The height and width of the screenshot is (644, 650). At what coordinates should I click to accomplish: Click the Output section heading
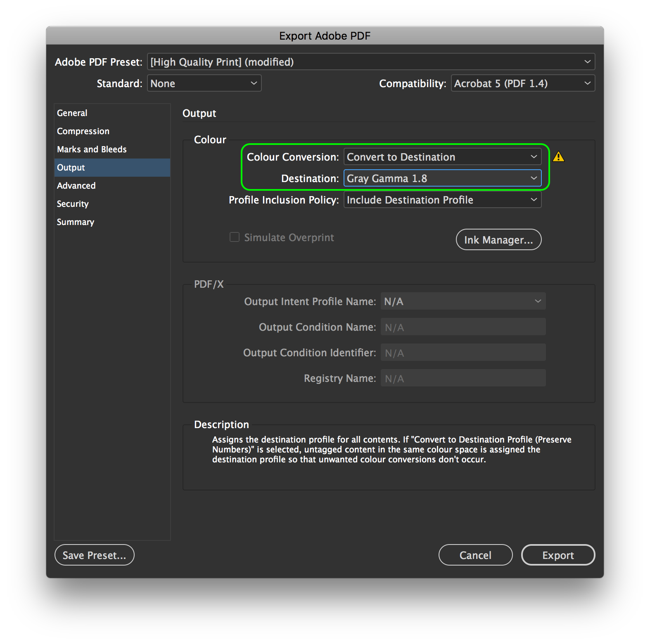coord(199,114)
